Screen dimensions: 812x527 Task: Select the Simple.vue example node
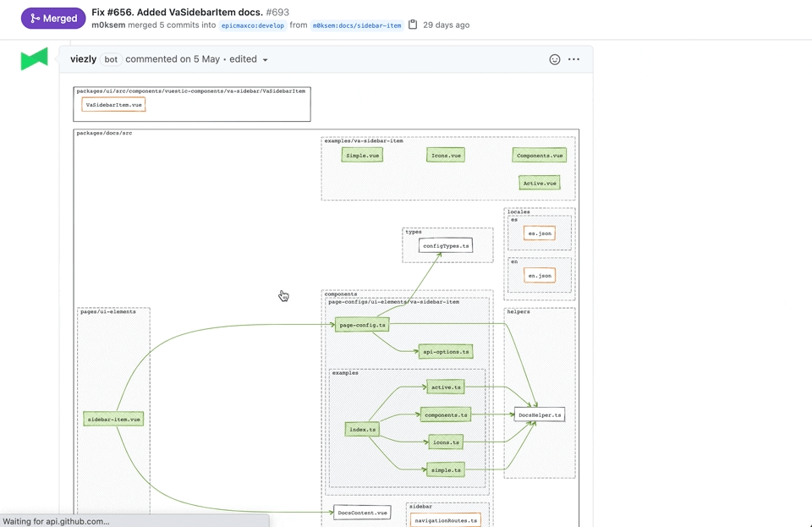pos(363,156)
